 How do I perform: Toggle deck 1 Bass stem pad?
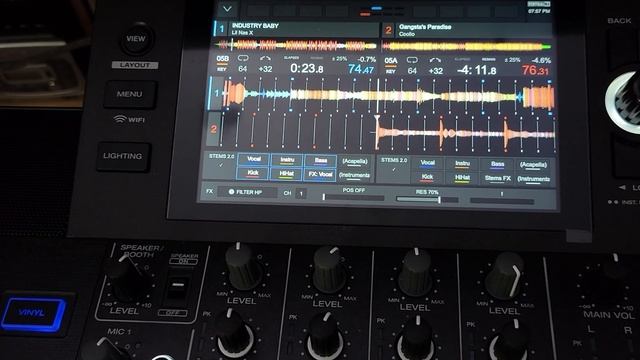320,161
